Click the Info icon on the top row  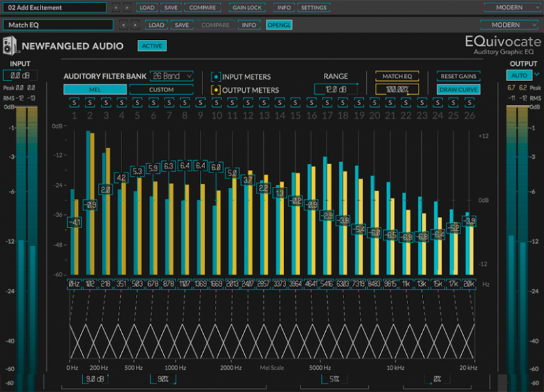[x=283, y=7]
